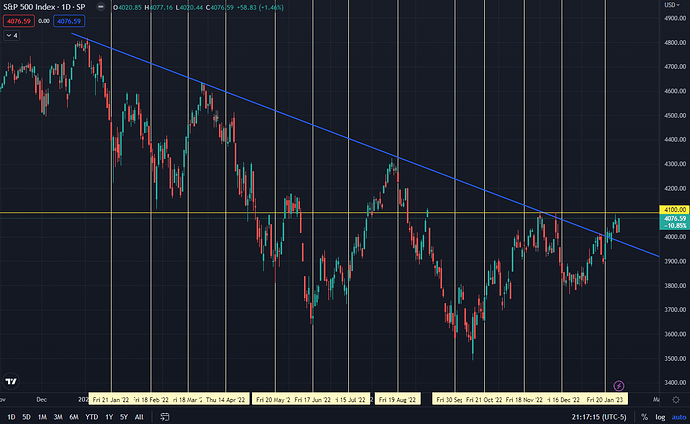Click the 0.00 spread value
This screenshot has height=424, width=690.
[x=44, y=21]
